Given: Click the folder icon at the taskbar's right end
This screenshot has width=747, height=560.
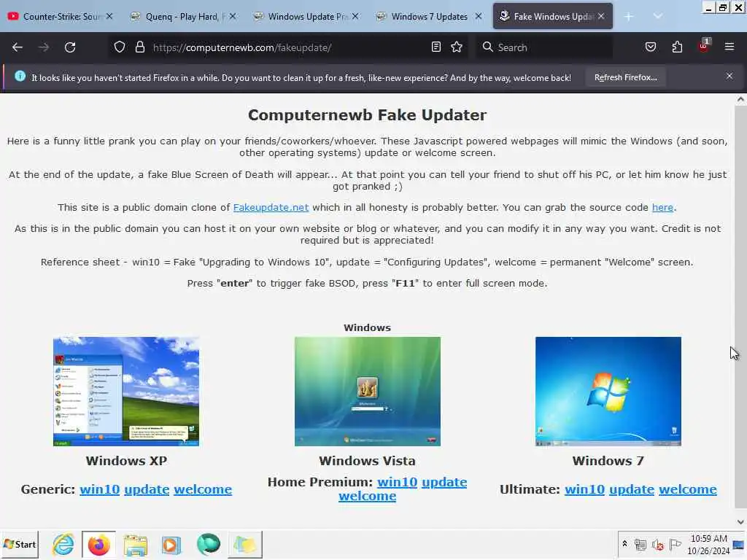Looking at the screenshot, I should coord(245,544).
